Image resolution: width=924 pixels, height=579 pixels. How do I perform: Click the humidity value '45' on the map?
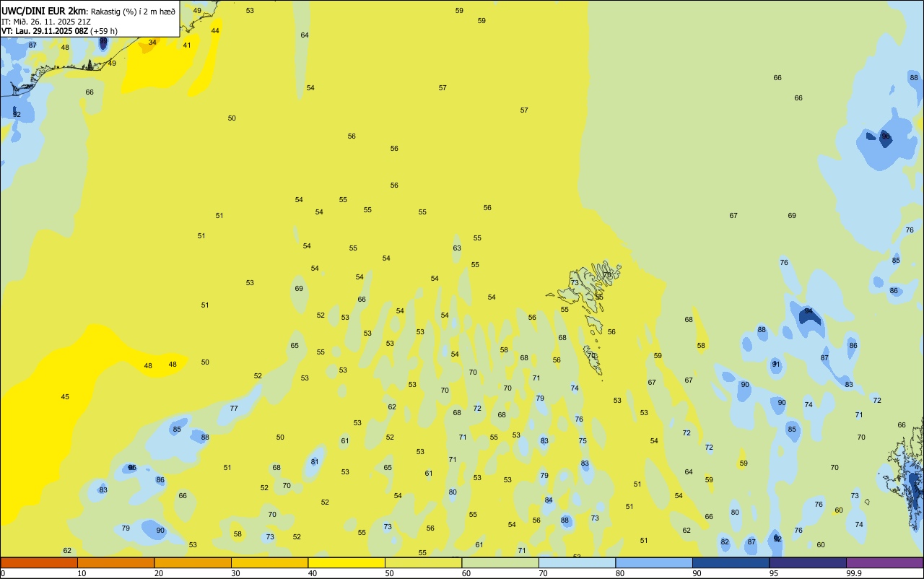tap(65, 397)
